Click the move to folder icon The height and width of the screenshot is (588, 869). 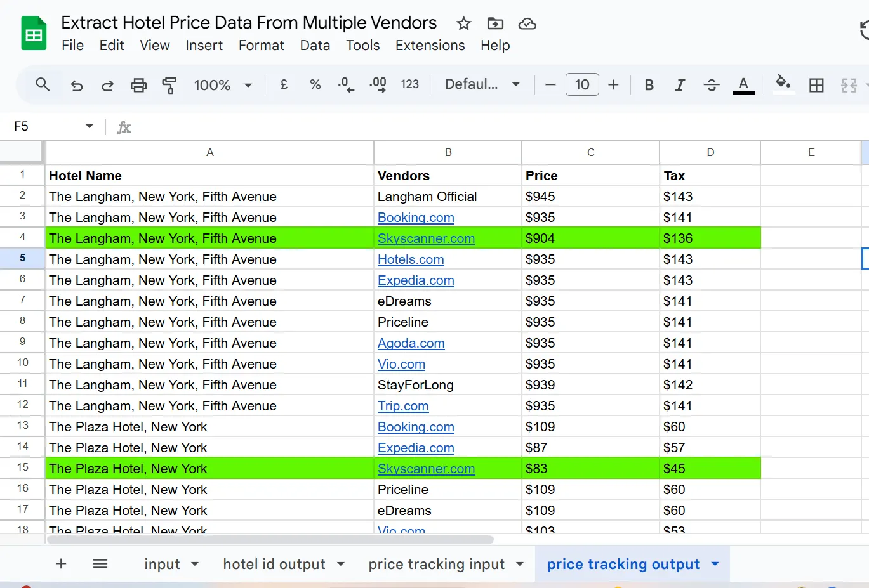click(x=495, y=24)
